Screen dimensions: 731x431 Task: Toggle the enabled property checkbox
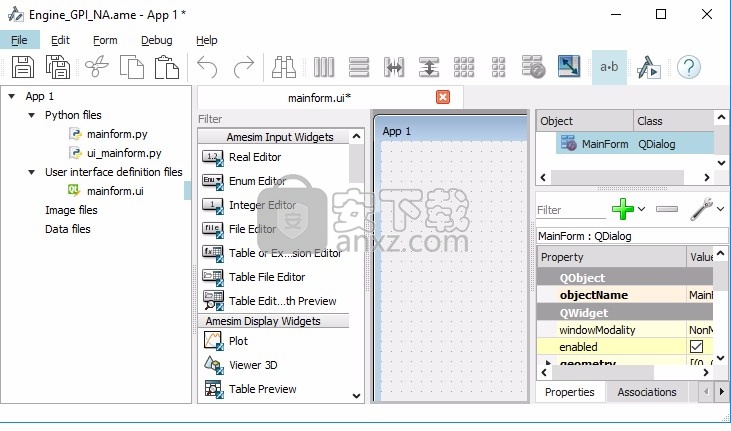click(x=696, y=346)
